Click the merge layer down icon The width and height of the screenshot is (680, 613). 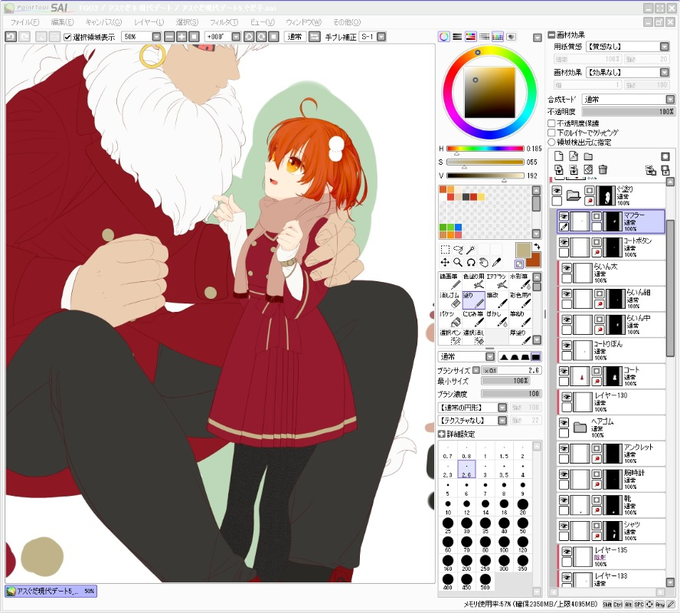click(x=573, y=170)
